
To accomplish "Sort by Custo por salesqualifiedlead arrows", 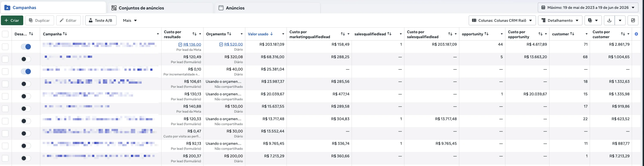I will [x=450, y=34].
